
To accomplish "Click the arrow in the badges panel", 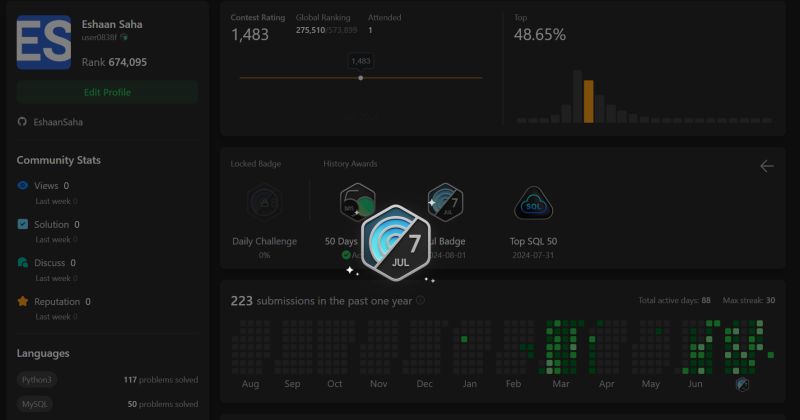I will coord(767,166).
